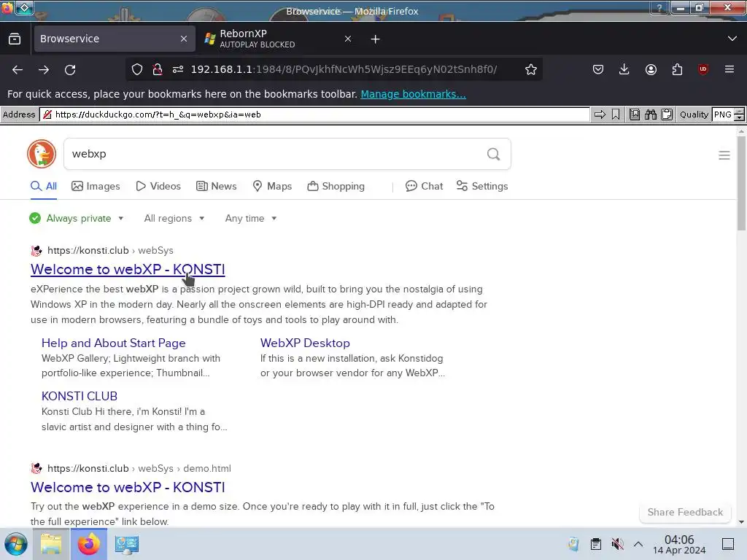This screenshot has height=560, width=747.
Task: Open the File Explorer taskbar icon
Action: point(51,544)
